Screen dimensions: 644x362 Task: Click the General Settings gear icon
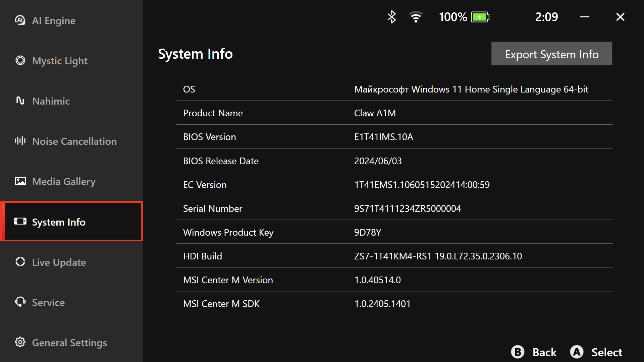[x=20, y=342]
